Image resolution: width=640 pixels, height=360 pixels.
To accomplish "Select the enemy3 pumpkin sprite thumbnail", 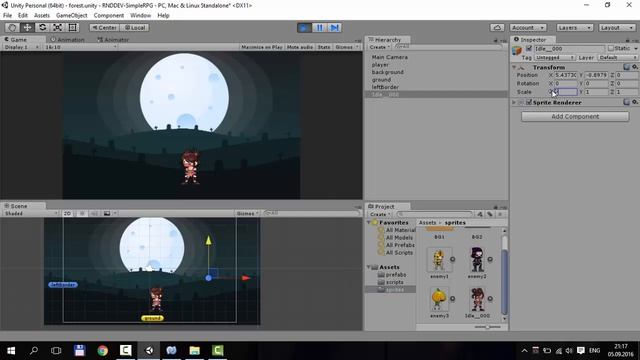I will click(439, 299).
